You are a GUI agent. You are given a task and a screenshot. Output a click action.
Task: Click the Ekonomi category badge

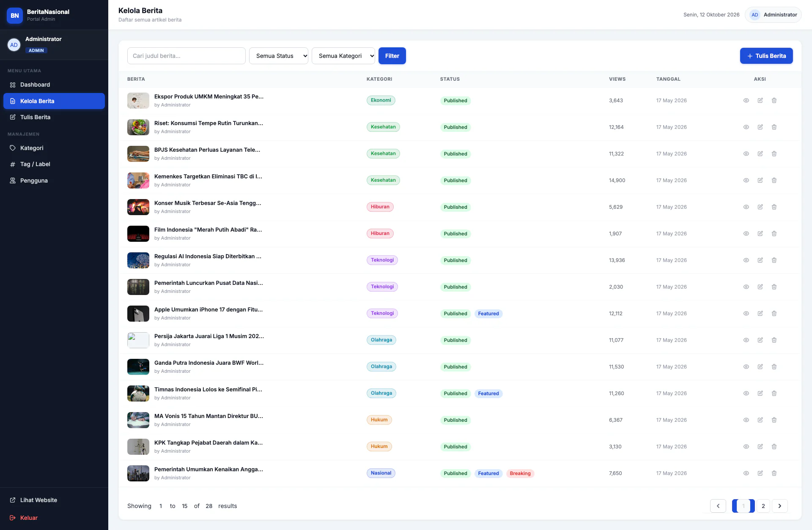coord(381,101)
